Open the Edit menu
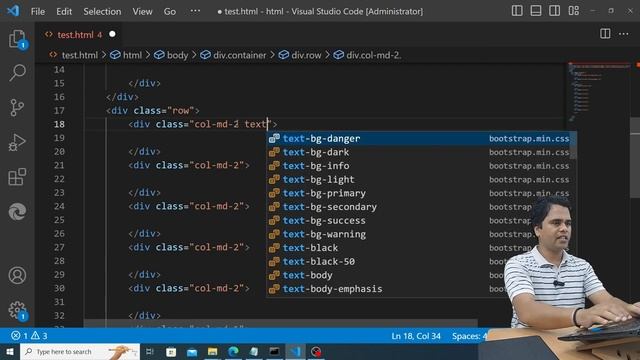Viewport: 640px width, 360px height. (x=64, y=11)
